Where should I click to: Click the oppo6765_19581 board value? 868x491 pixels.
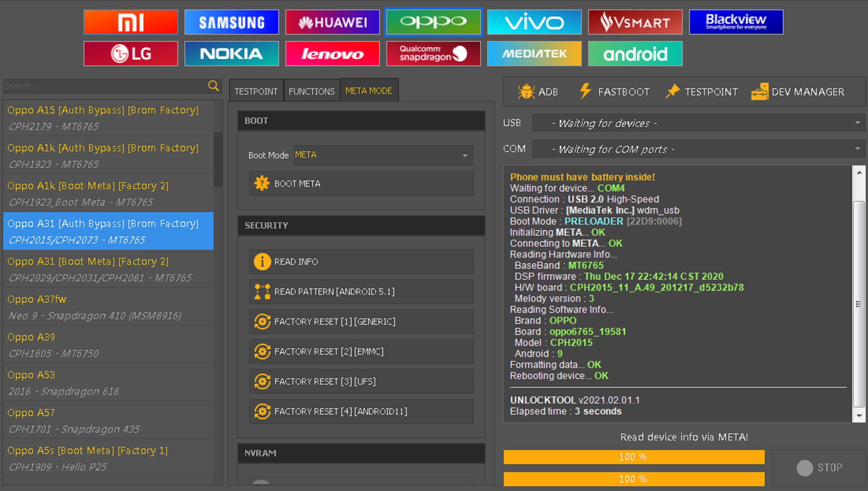[x=588, y=332]
